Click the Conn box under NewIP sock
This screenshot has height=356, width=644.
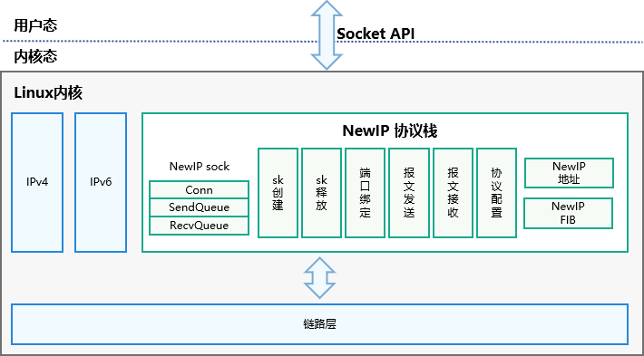pyautogui.click(x=199, y=190)
